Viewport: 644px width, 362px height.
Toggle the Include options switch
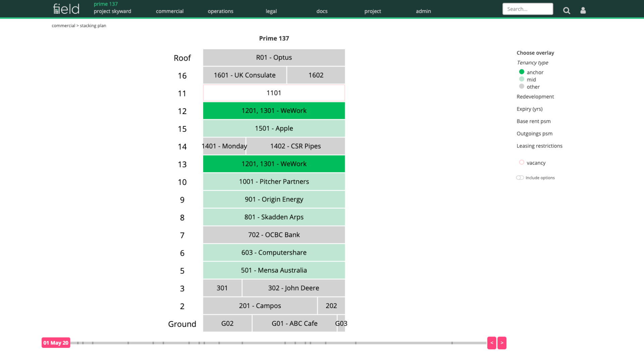click(520, 178)
